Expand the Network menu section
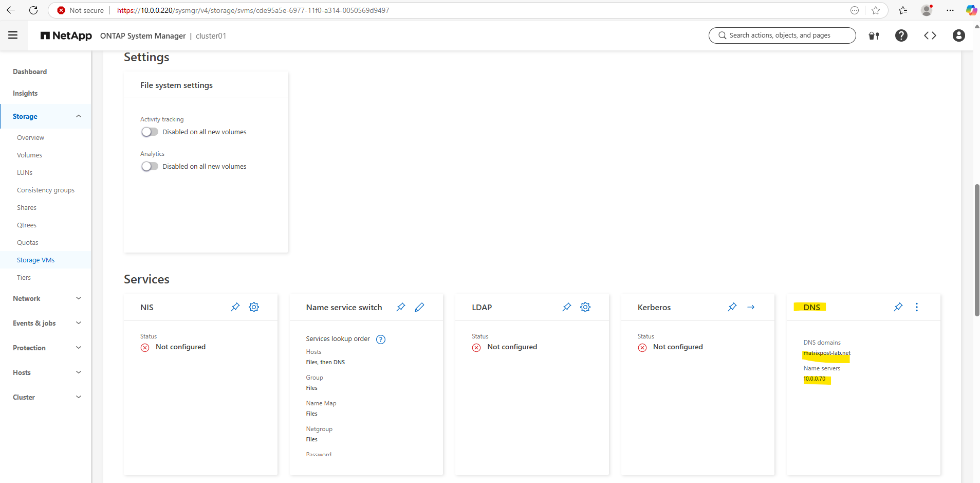 (79, 298)
